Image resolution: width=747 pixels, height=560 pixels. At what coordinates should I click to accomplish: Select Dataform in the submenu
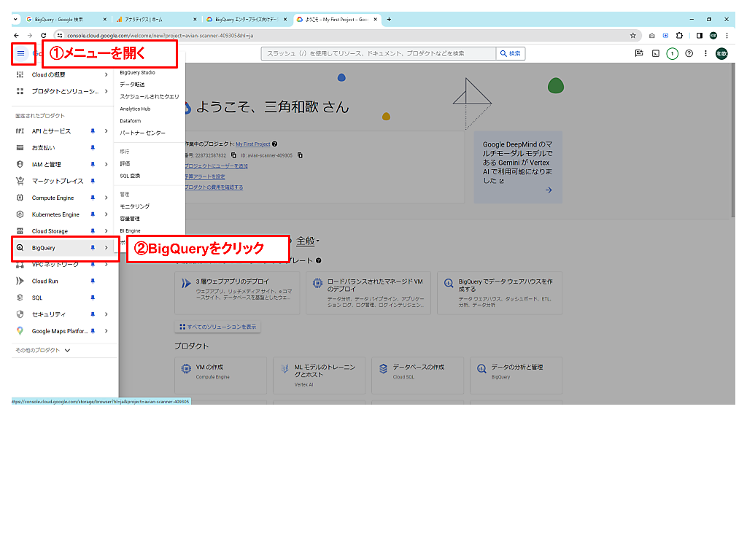point(130,121)
